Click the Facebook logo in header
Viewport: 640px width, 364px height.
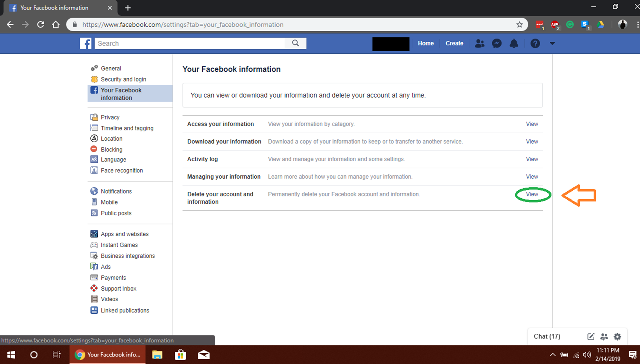[86, 43]
